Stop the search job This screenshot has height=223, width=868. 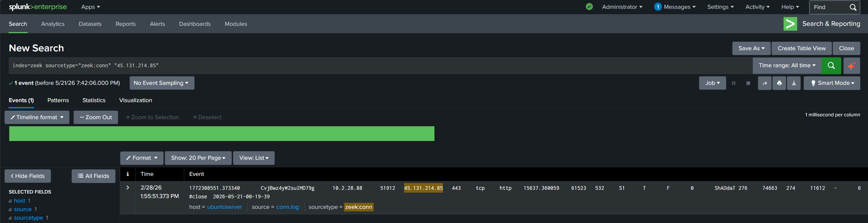(748, 83)
